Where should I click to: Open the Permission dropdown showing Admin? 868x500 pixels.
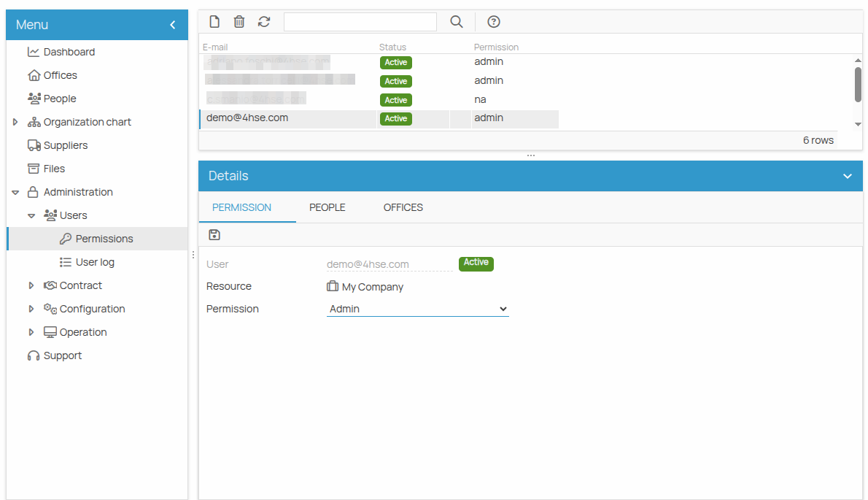click(417, 309)
